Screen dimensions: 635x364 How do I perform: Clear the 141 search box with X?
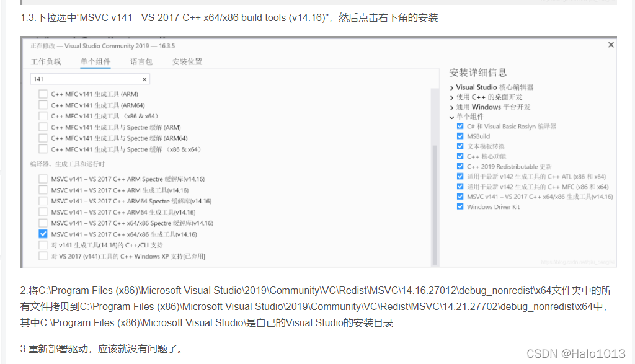(x=144, y=79)
